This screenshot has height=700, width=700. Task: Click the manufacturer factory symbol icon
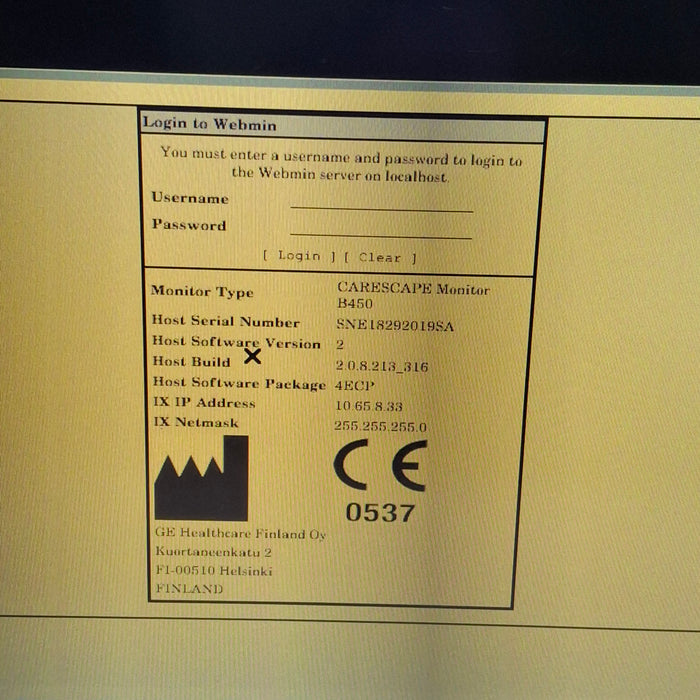point(201,478)
